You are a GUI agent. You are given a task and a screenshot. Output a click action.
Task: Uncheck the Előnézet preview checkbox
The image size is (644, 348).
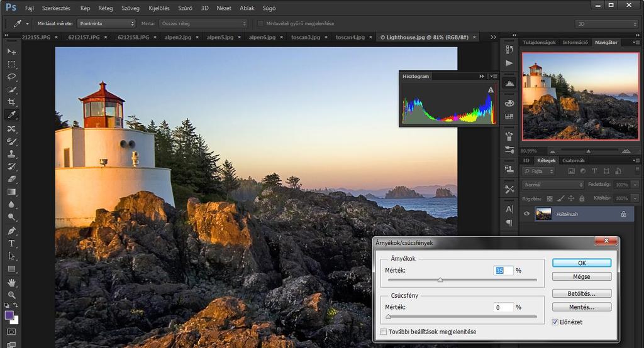[555, 322]
